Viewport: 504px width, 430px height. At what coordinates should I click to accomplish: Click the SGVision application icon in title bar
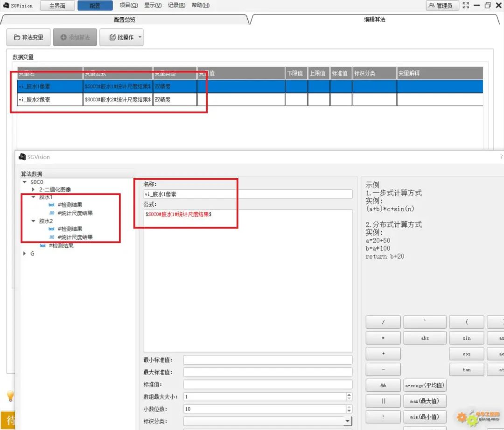coord(6,5)
